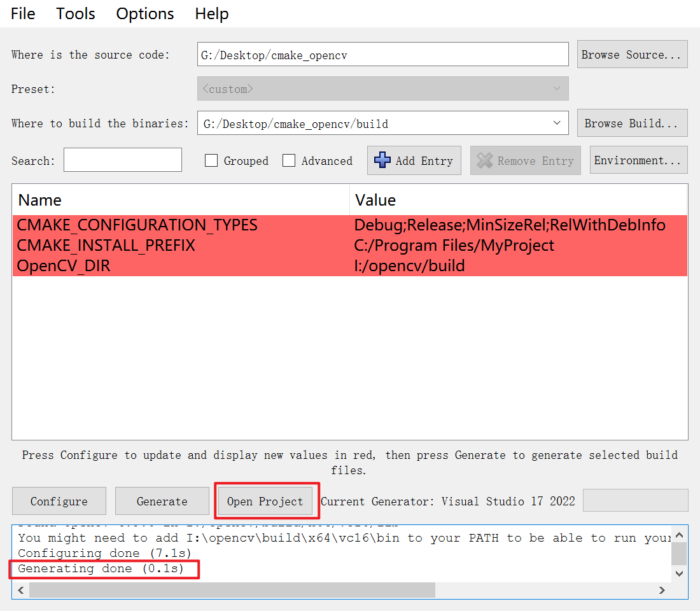Open the Preset custom dropdown

point(382,88)
